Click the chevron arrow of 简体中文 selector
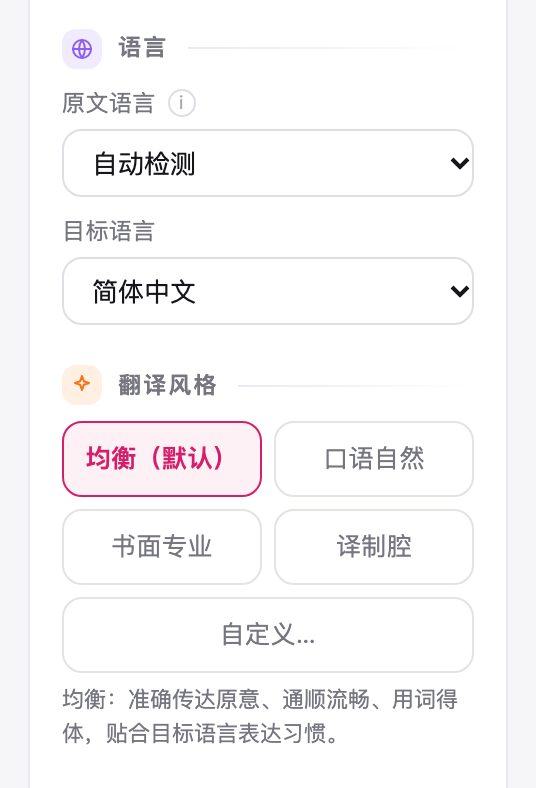Image resolution: width=536 pixels, height=788 pixels. click(x=459, y=291)
